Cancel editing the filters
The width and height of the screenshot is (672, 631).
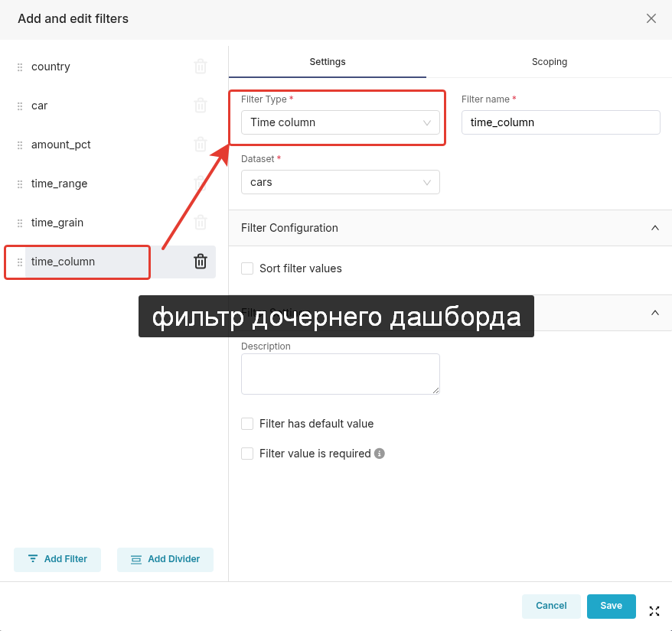point(551,606)
